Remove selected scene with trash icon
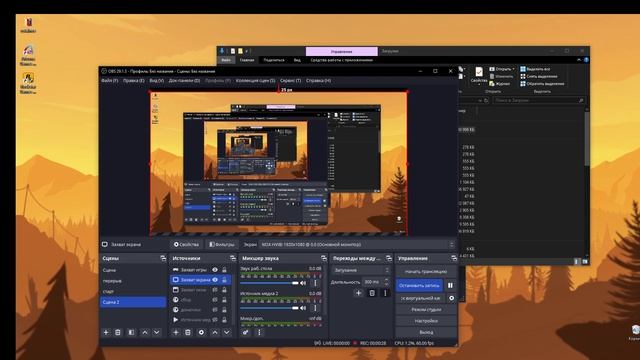Image resolution: width=640 pixels, height=360 pixels. (118, 332)
